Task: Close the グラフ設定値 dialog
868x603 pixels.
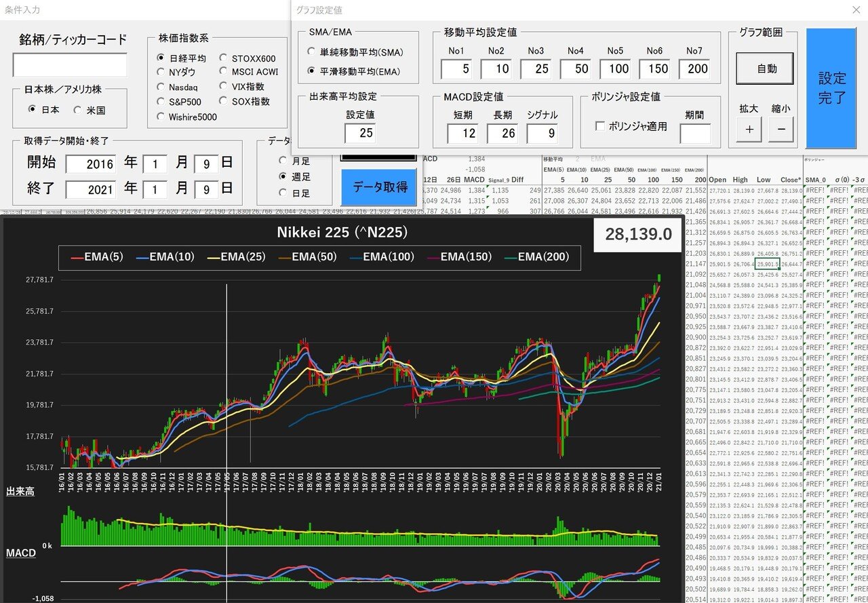Action: click(856, 9)
